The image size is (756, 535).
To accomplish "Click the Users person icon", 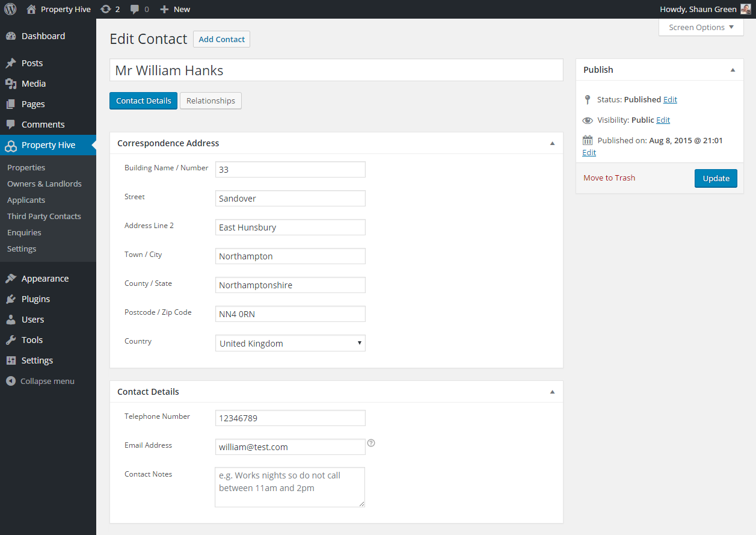I will coord(11,320).
